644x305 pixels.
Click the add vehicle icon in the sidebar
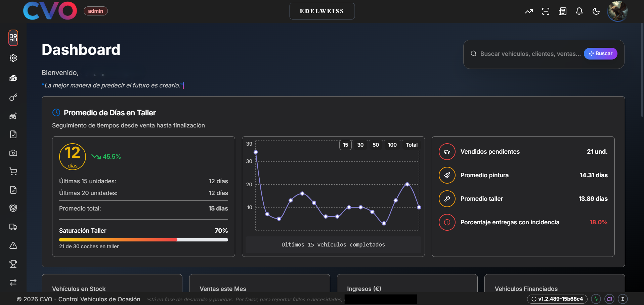[x=13, y=115]
